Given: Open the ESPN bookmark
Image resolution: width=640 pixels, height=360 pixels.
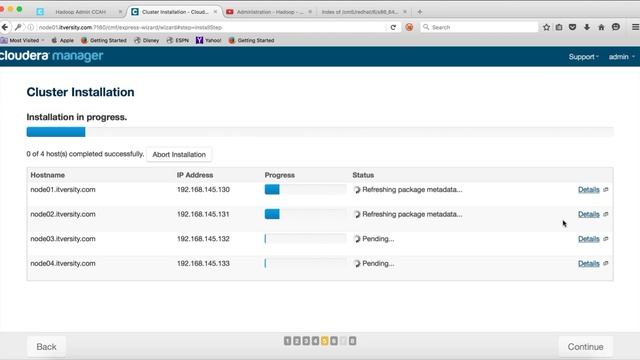Looking at the screenshot, I should (178, 40).
